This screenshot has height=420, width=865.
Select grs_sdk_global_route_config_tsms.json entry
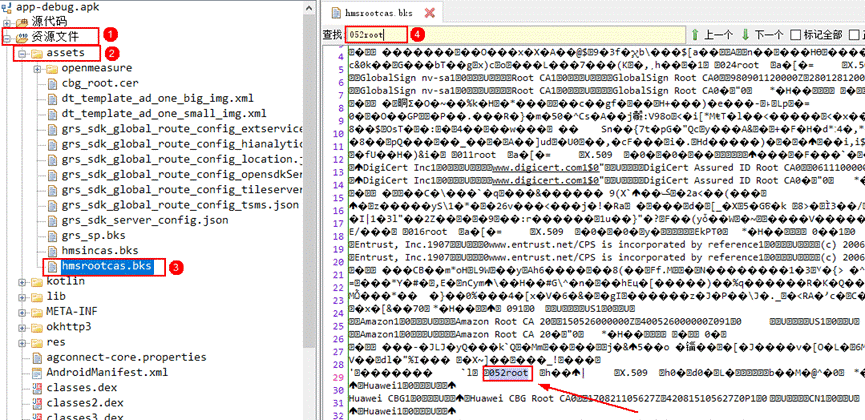[180, 205]
